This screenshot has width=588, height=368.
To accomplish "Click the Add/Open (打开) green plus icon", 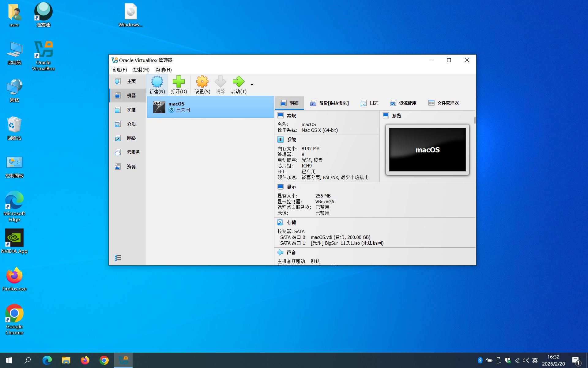I will tap(179, 82).
